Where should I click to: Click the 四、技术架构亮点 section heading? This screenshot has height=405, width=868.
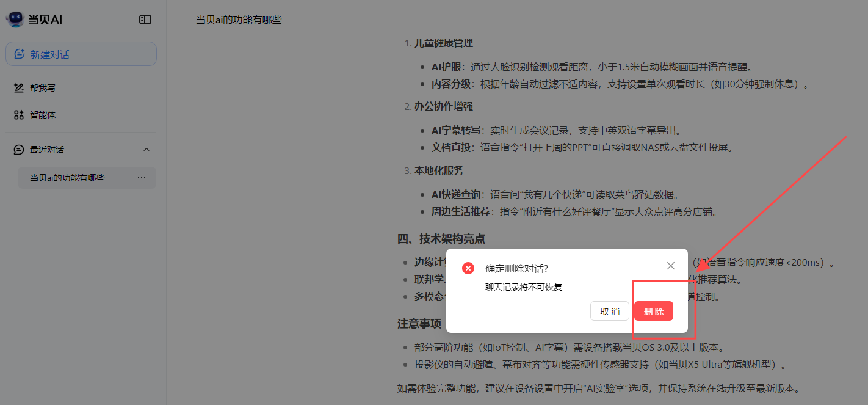pyautogui.click(x=441, y=239)
